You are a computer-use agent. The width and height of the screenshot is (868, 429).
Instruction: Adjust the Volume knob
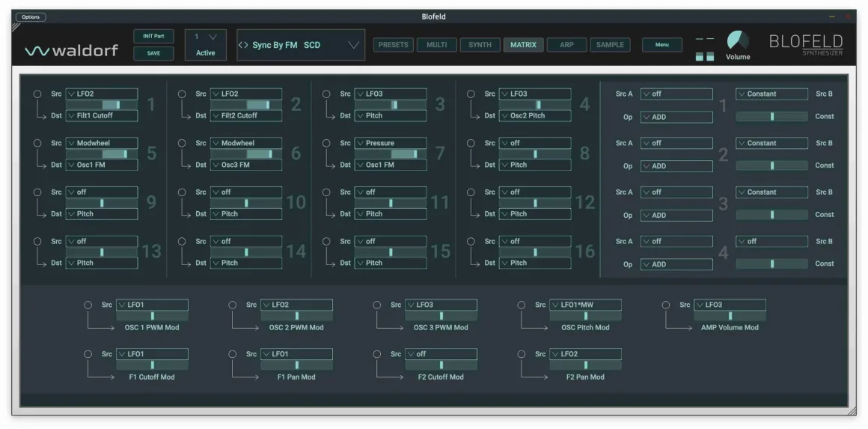click(x=737, y=40)
